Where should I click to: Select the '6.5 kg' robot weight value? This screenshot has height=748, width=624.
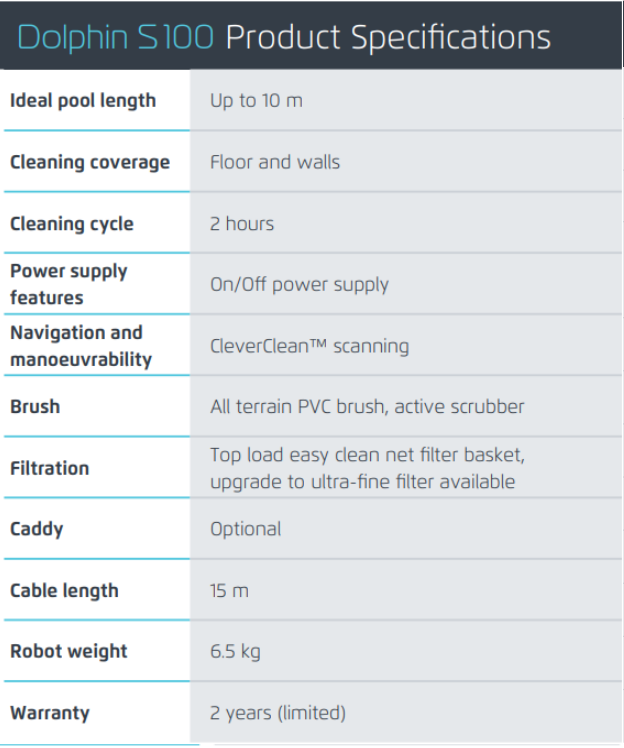tap(235, 651)
